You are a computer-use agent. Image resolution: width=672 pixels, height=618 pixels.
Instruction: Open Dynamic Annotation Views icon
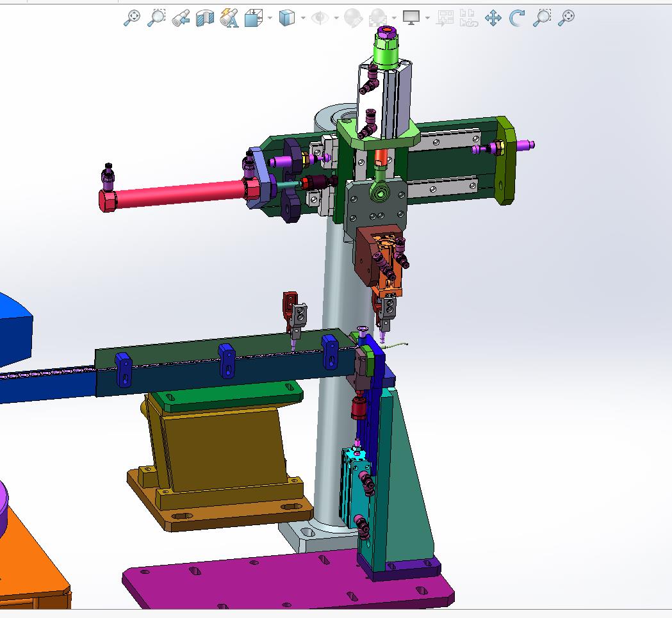(229, 18)
